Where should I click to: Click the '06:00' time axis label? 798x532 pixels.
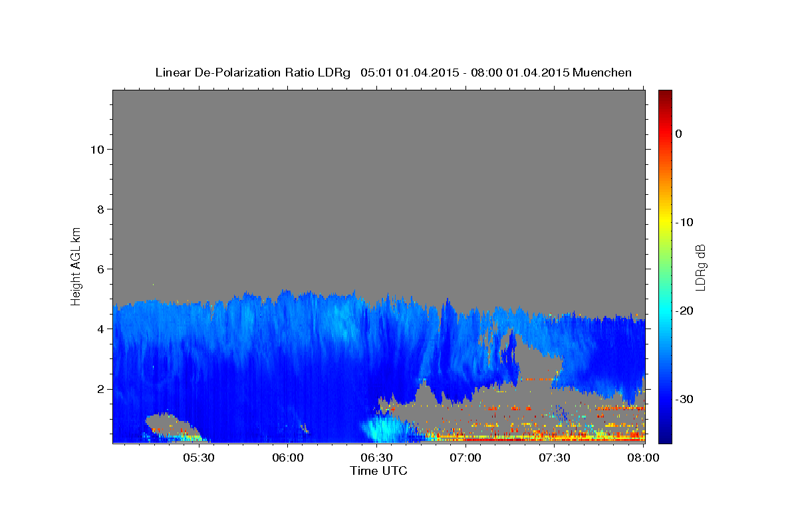(x=288, y=458)
